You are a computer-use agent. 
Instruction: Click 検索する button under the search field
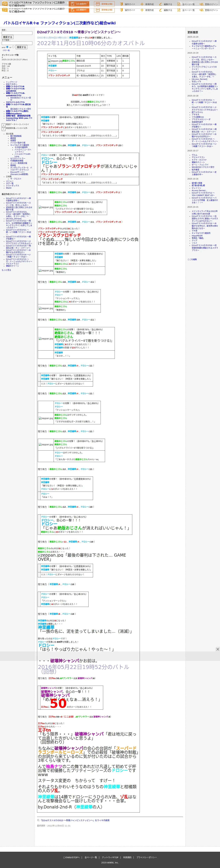tap(7, 37)
